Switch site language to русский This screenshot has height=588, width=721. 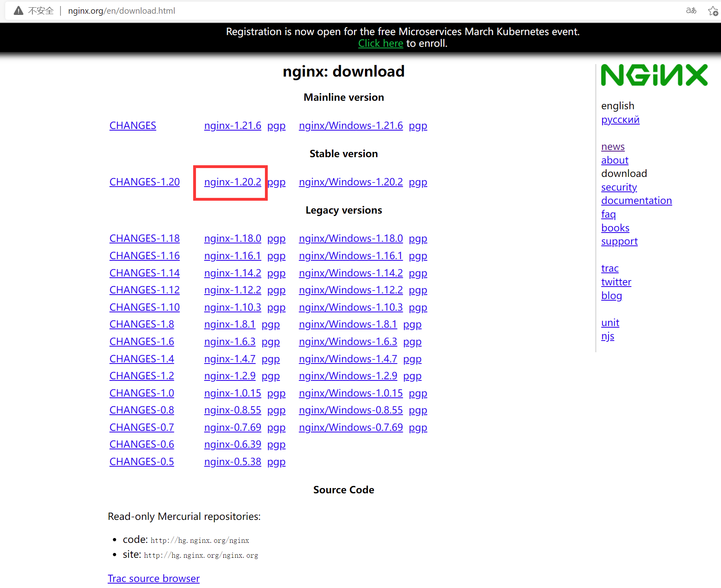click(x=620, y=119)
